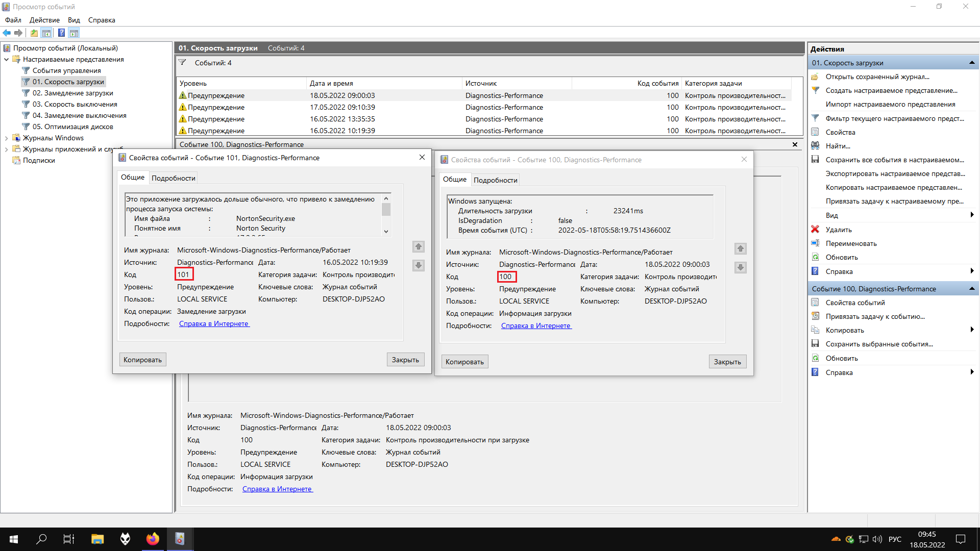
Task: Open the 'Действие' menu
Action: coord(44,20)
